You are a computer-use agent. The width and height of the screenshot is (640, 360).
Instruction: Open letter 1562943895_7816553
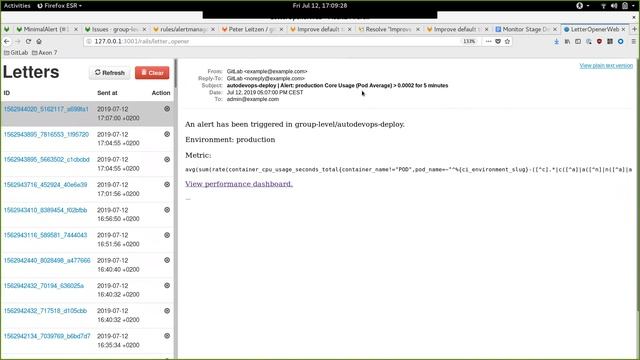pos(46,134)
